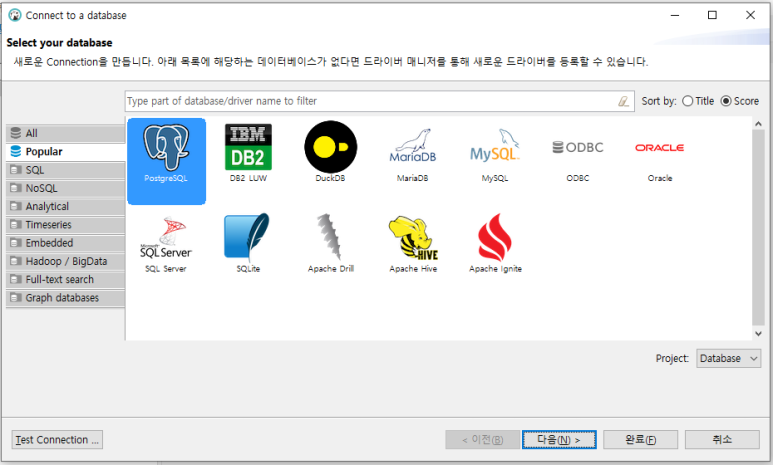773x465 pixels.
Task: Show the All databases category
Action: (66, 133)
